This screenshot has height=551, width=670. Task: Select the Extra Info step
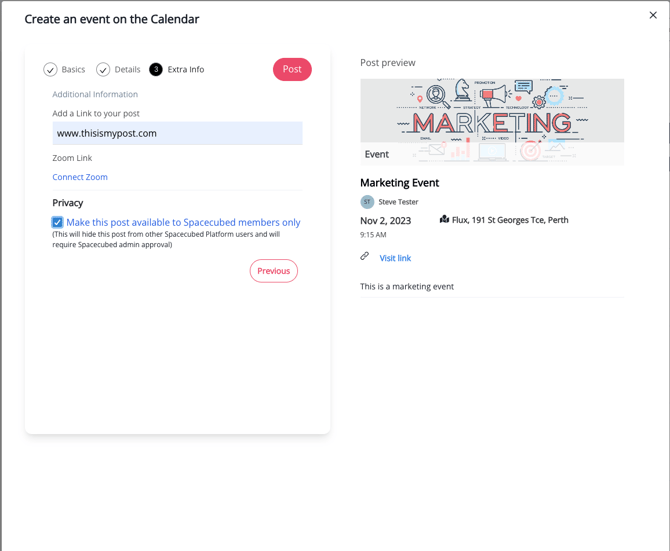[185, 70]
